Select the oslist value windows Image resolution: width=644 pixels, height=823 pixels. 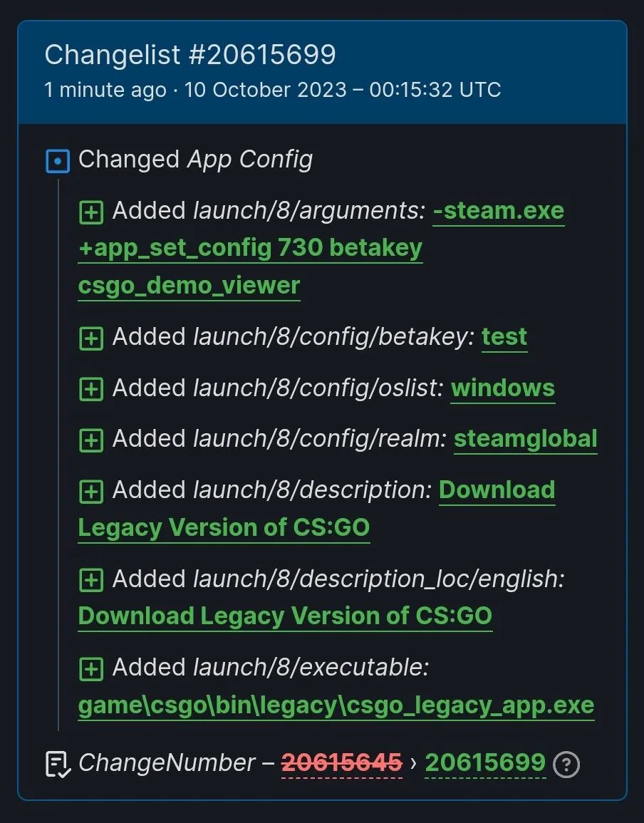pos(503,388)
